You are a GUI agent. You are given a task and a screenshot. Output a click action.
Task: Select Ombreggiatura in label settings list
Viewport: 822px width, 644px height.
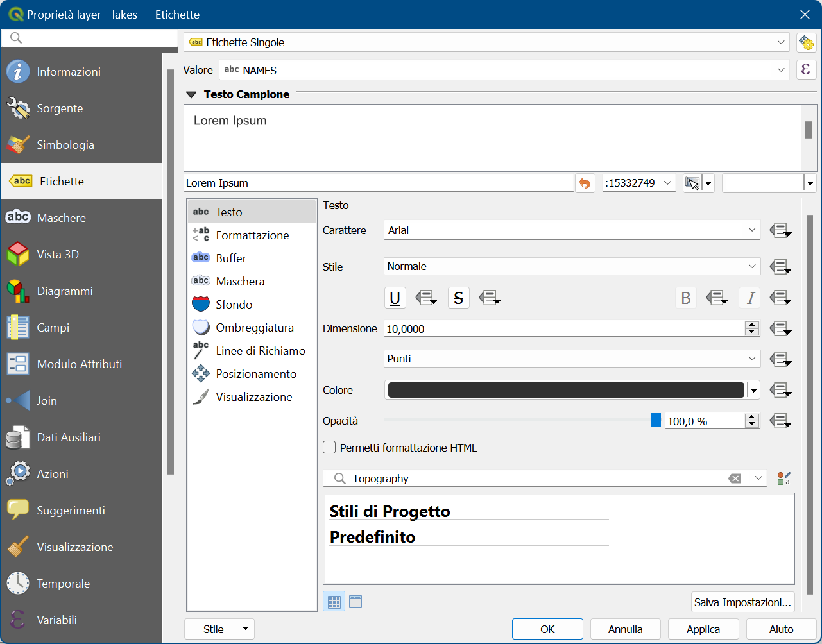click(x=252, y=328)
